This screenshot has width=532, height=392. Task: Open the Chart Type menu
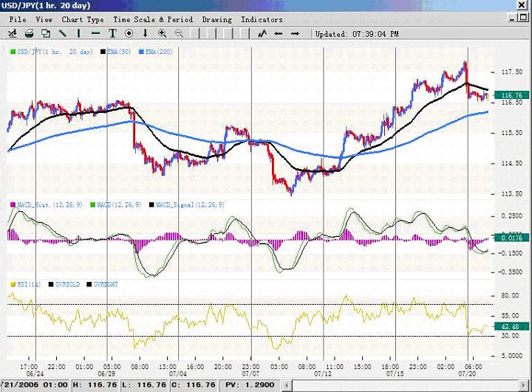point(83,19)
